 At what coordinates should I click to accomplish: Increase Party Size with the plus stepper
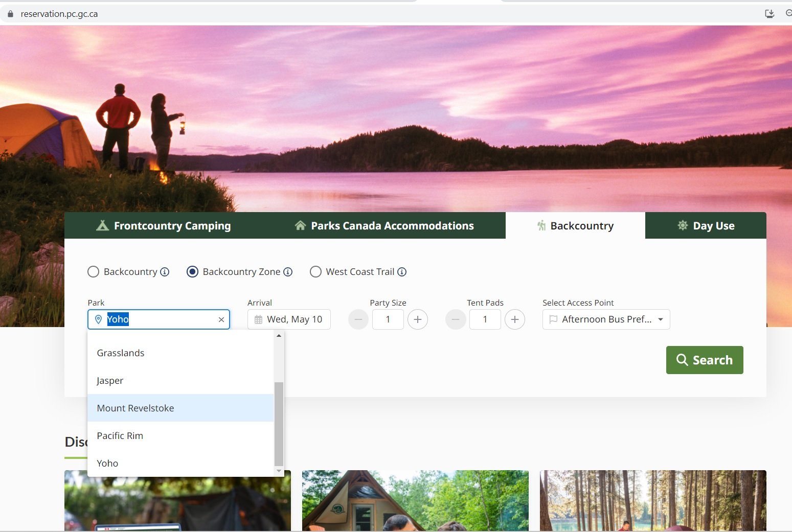coord(418,319)
